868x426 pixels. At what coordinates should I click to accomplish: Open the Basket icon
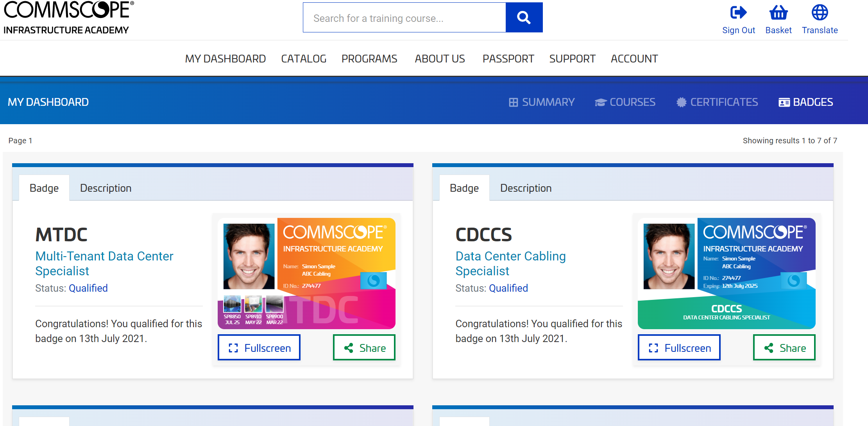779,12
